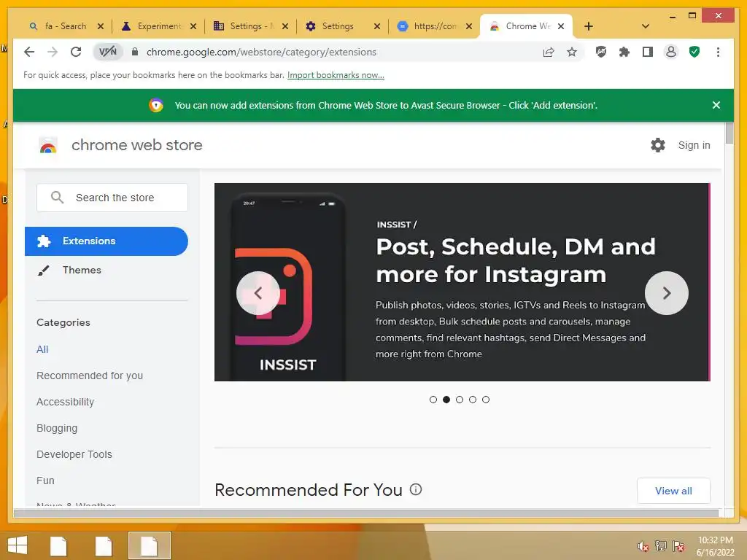
Task: Show previous carousel slide
Action: (258, 293)
